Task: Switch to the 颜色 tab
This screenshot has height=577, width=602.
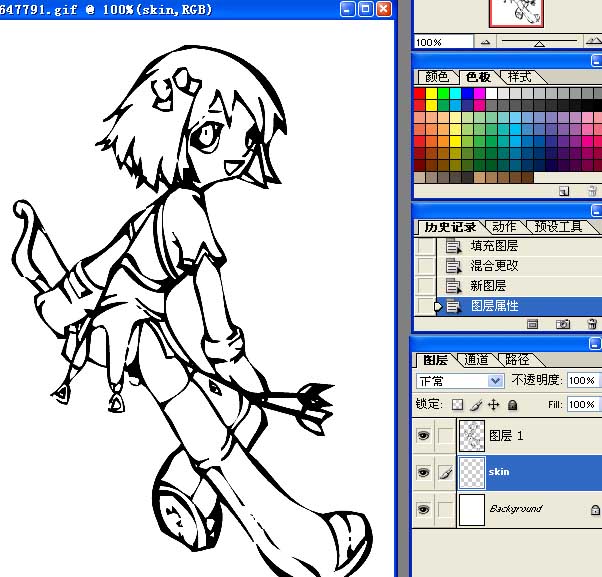Action: 437,77
